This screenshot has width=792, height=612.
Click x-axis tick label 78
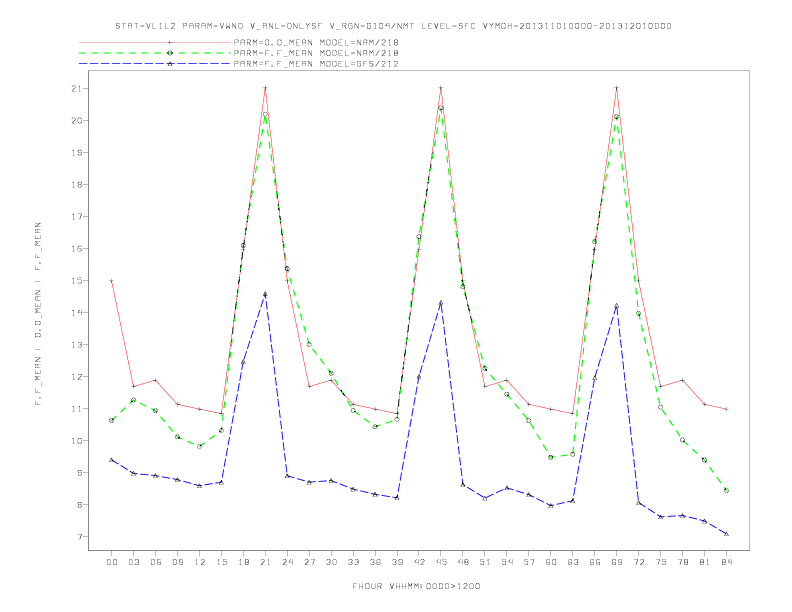(683, 562)
